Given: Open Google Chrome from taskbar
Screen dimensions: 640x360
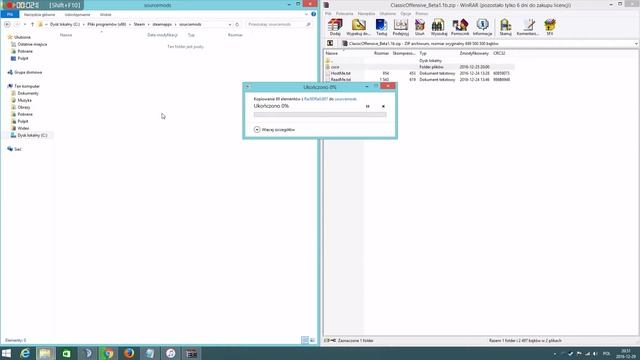Looking at the screenshot, I should point(108,353).
